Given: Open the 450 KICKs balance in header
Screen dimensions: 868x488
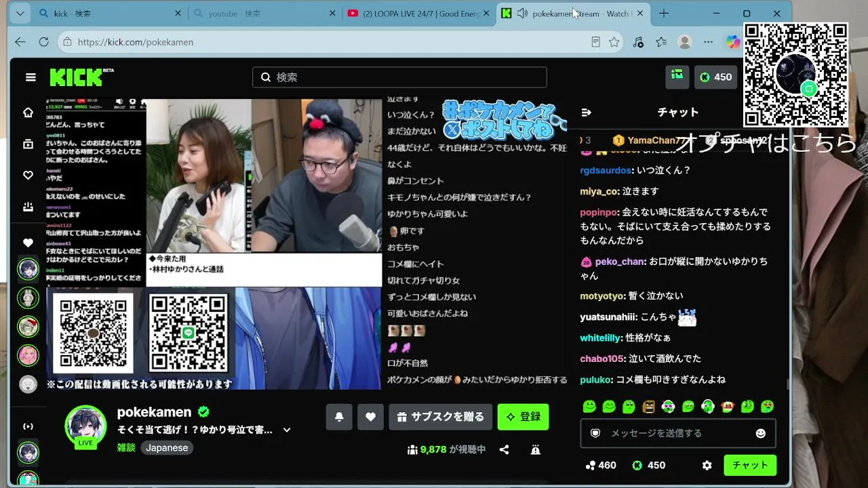Looking at the screenshot, I should [716, 77].
